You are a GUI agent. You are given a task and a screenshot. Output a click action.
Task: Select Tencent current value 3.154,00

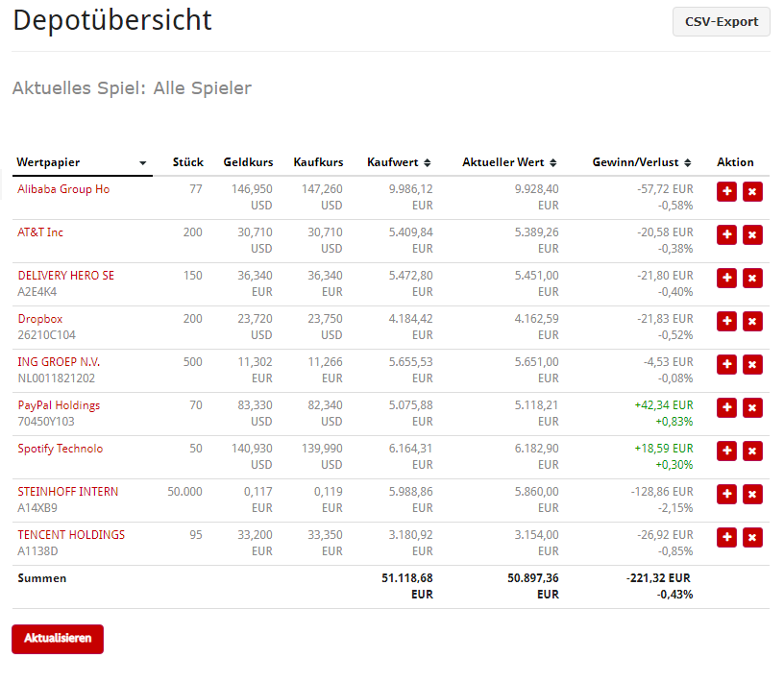(536, 535)
